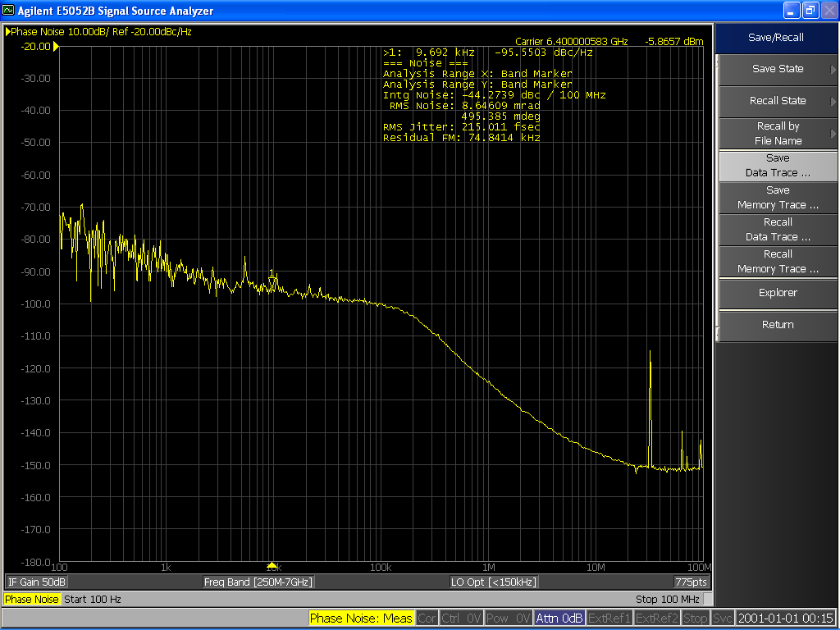Click the LO Opt [<150kHz] setting
Viewport: 840px width, 630px height.
pos(494,582)
